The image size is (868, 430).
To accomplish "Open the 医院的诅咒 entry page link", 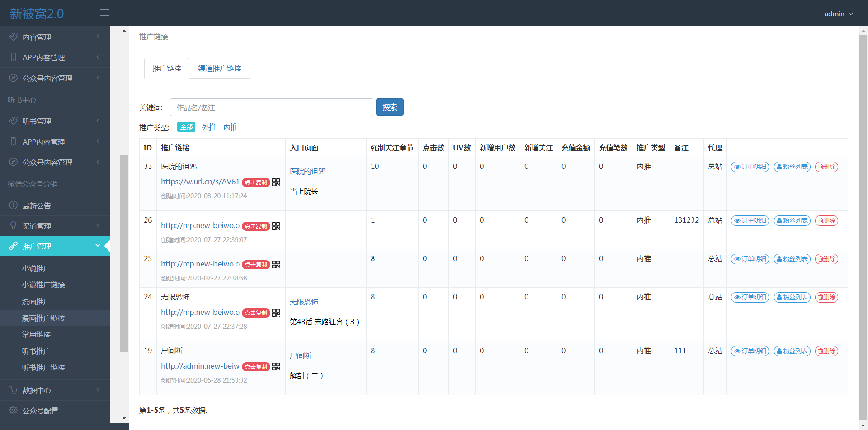I will [x=307, y=172].
